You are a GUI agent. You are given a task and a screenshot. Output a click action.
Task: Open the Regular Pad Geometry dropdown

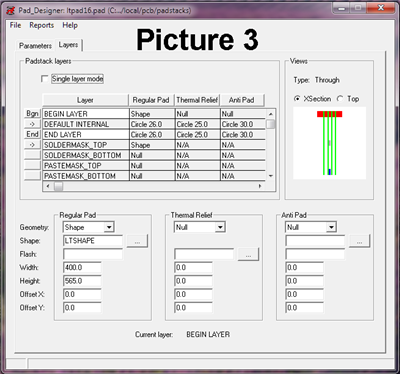click(x=109, y=227)
